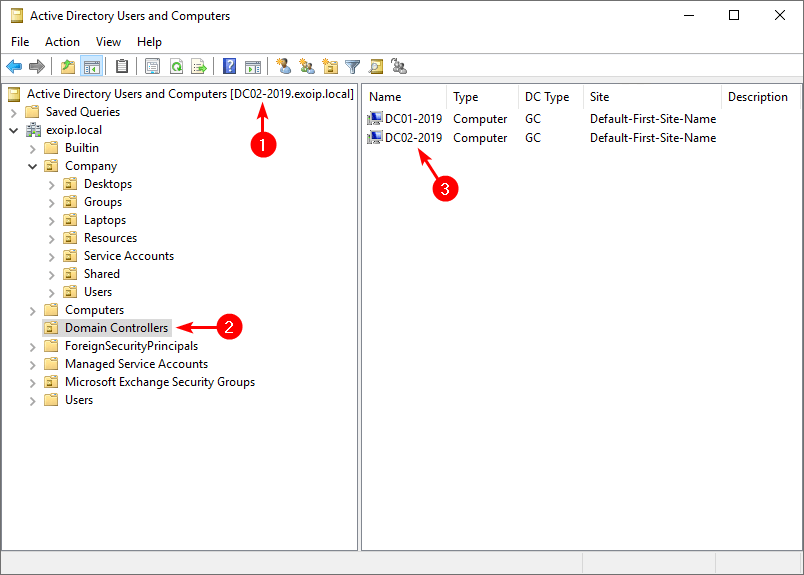The image size is (804, 575).
Task: Select the root Active Directory Users and Computers node
Action: (x=190, y=94)
